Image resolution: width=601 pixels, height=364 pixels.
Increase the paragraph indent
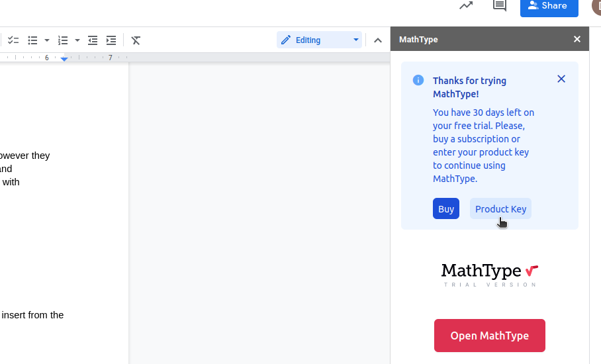click(111, 40)
